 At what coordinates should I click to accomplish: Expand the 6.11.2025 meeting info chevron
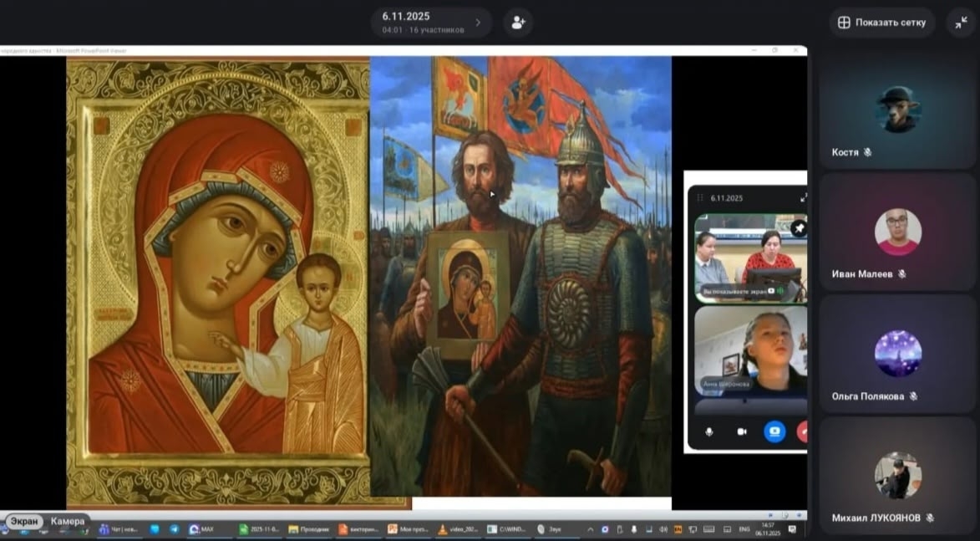(478, 23)
